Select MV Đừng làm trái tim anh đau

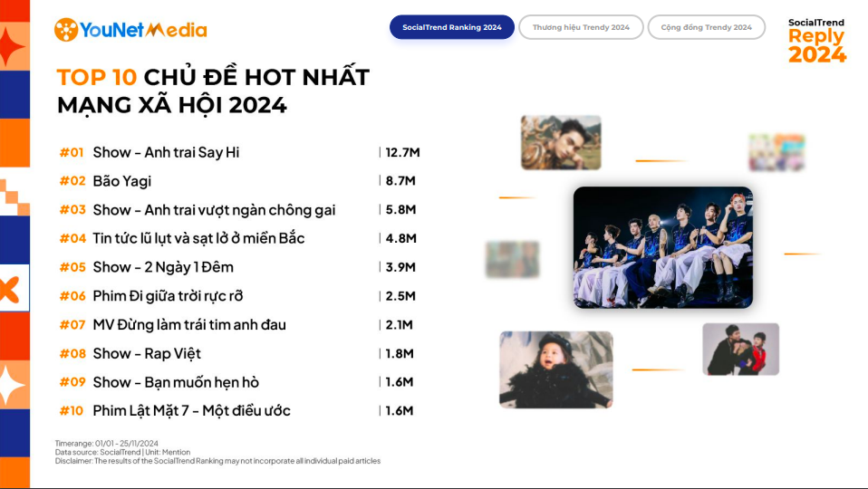pos(189,325)
